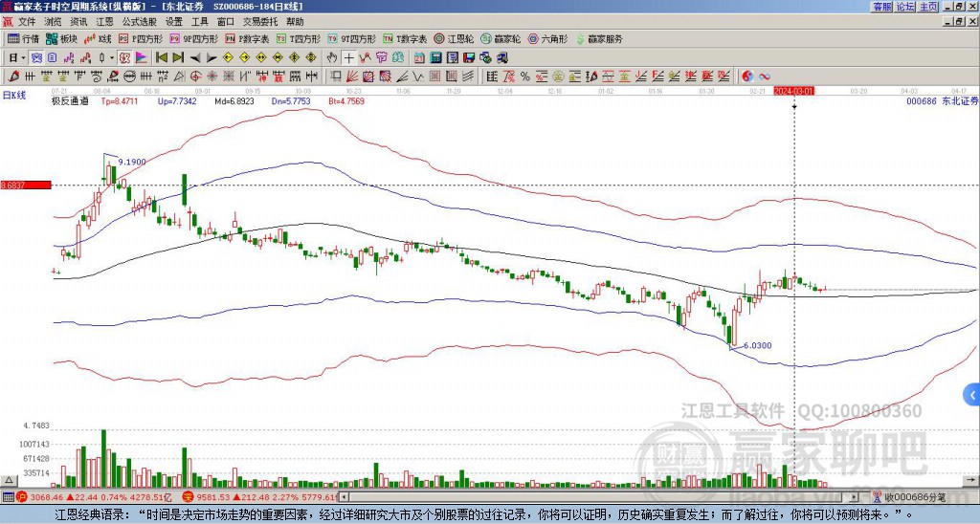Viewport: 980px width, 524px height.
Task: Open the 赢家轮 wheel tool
Action: (x=501, y=38)
